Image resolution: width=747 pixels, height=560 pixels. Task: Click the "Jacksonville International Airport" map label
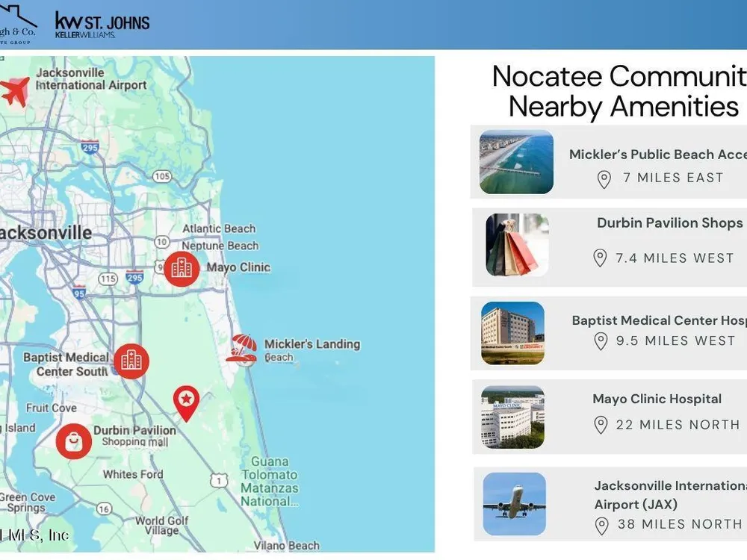(91, 79)
